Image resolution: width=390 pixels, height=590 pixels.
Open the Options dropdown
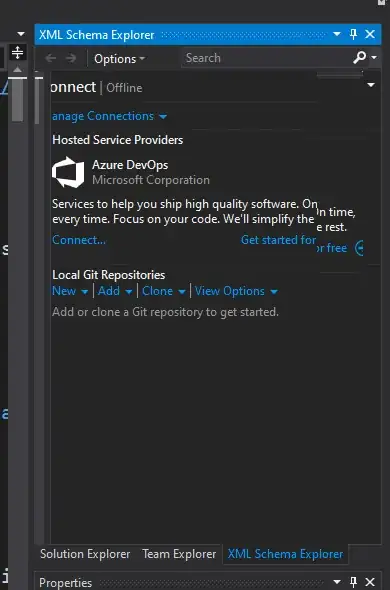(x=119, y=59)
